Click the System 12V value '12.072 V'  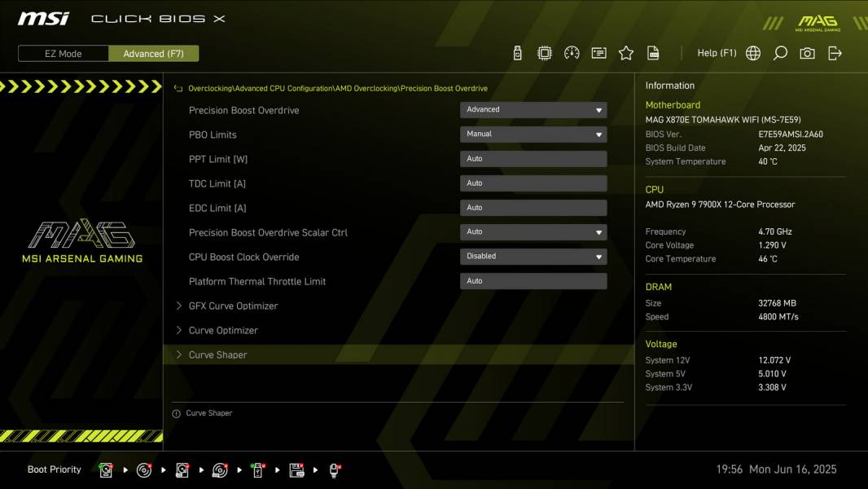pos(774,360)
